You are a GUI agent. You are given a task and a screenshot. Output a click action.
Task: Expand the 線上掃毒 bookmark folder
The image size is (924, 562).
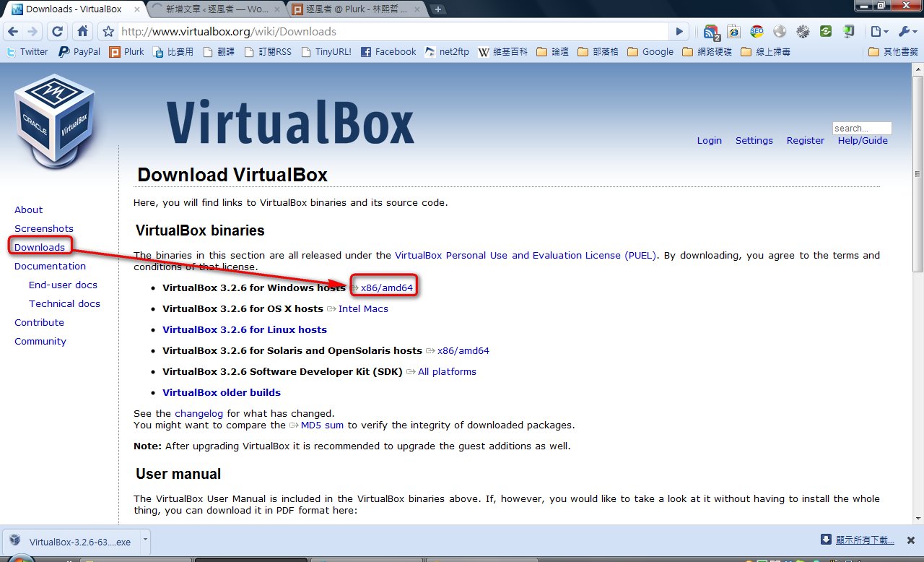(x=766, y=52)
